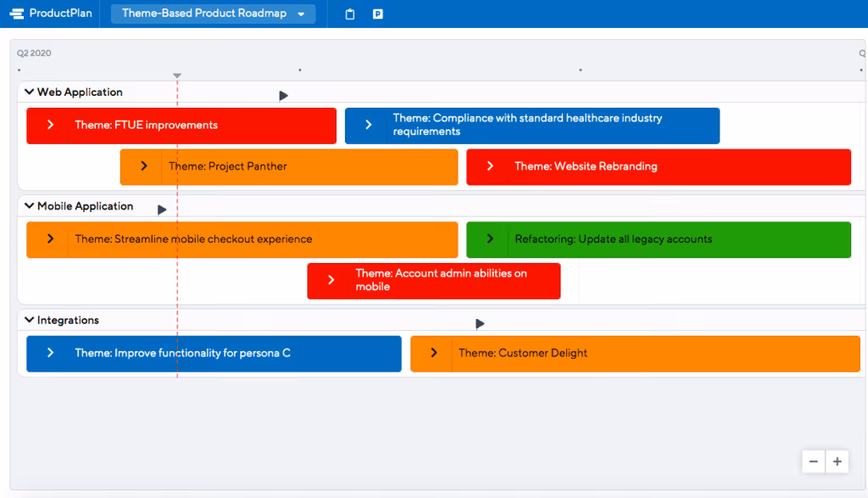
Task: Click the milestone marker above Integrations
Action: point(480,323)
